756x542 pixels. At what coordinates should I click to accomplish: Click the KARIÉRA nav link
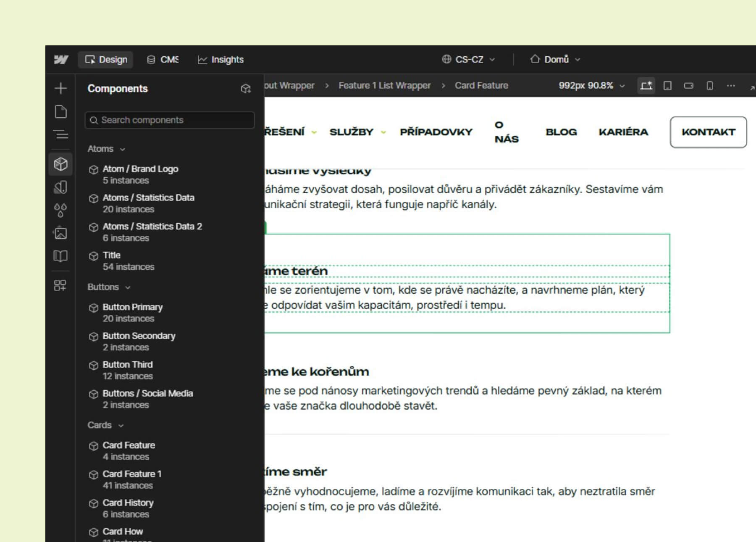623,132
